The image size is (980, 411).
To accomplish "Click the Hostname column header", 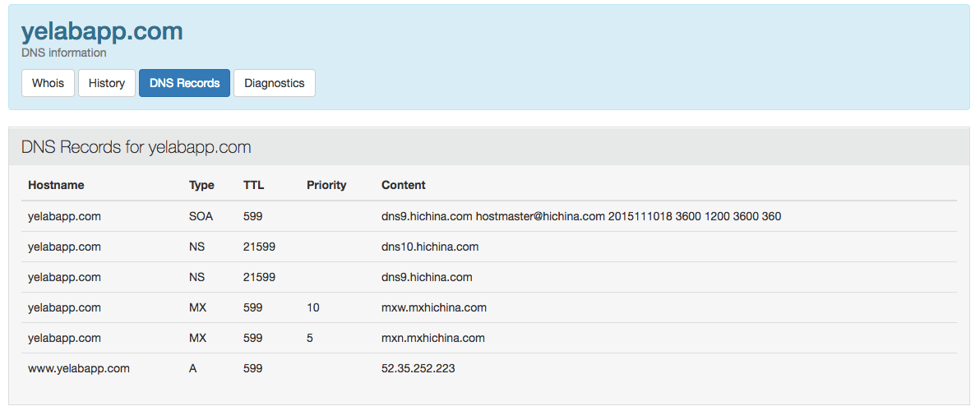I will tap(56, 185).
